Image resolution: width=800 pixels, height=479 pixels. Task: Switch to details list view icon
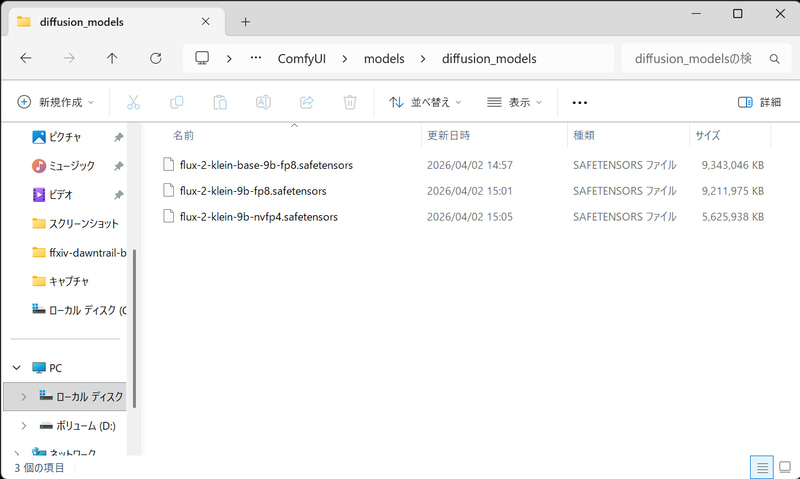[762, 467]
